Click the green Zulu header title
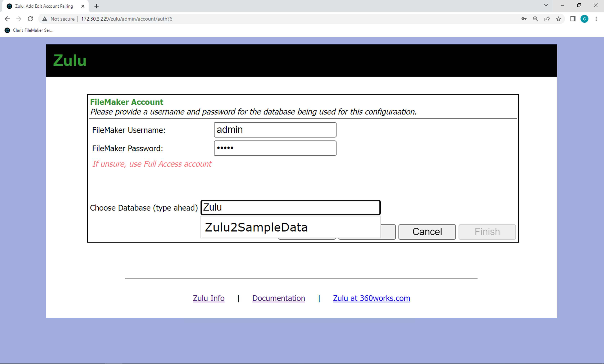Screen dimensions: 604x364 pyautogui.click(x=70, y=60)
